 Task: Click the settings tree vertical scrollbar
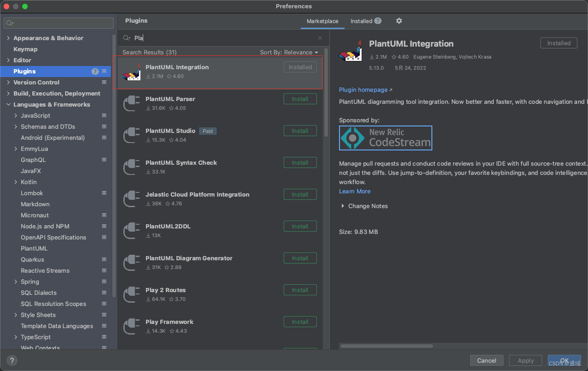point(114,166)
